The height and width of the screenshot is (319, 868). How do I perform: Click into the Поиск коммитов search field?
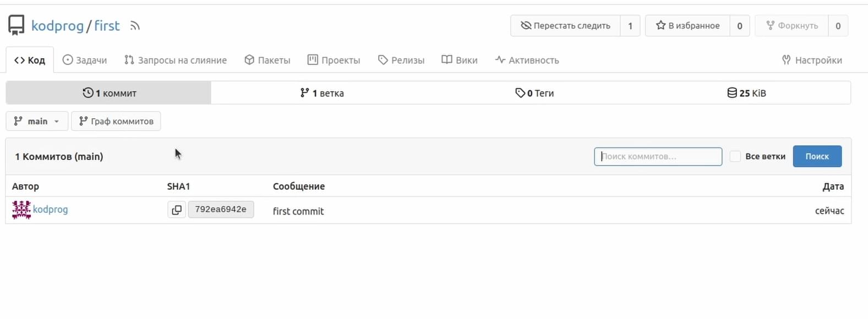[658, 156]
